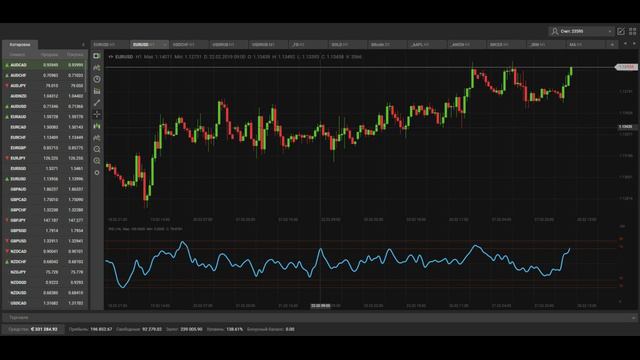Switch to the first EURUSD H1 chart tab

[x=110, y=44]
